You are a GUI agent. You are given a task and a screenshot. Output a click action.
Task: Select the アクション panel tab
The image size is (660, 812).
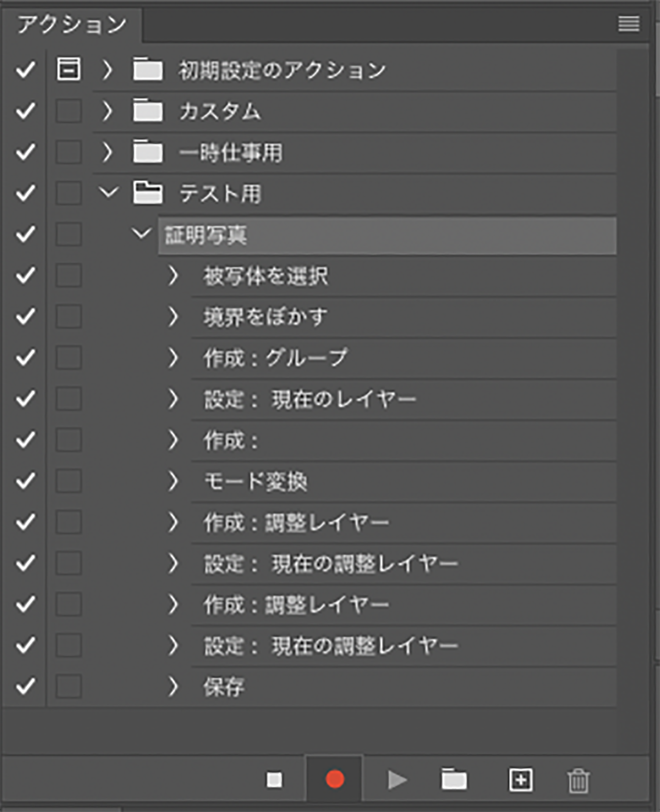click(x=72, y=25)
